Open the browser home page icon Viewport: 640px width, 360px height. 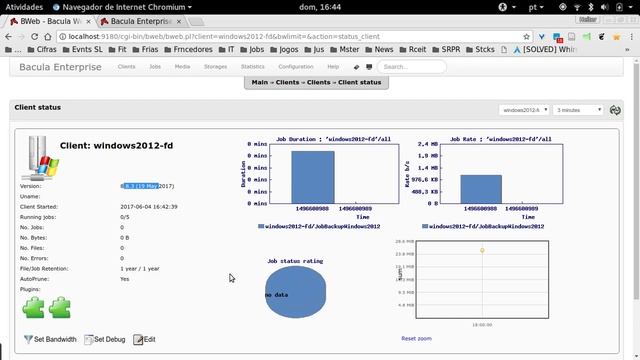pyautogui.click(x=48, y=37)
